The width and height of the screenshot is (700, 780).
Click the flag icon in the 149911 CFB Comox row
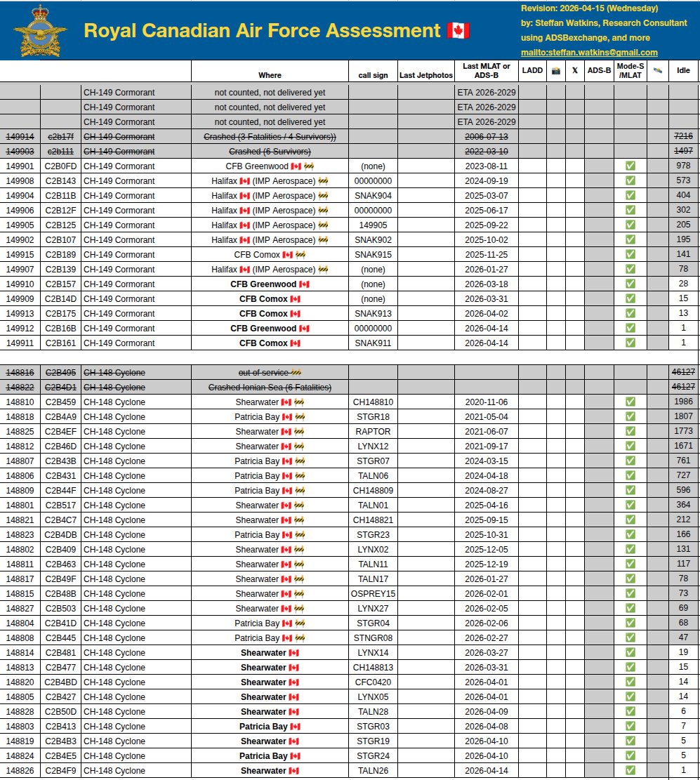[296, 343]
